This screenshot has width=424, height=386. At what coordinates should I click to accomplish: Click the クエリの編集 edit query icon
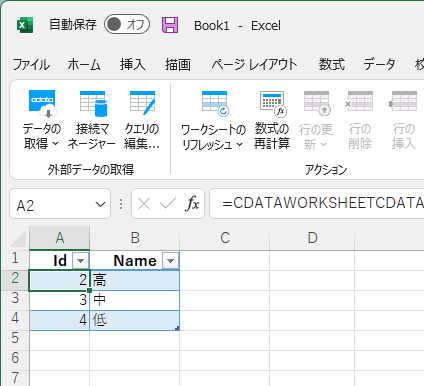pos(142,103)
